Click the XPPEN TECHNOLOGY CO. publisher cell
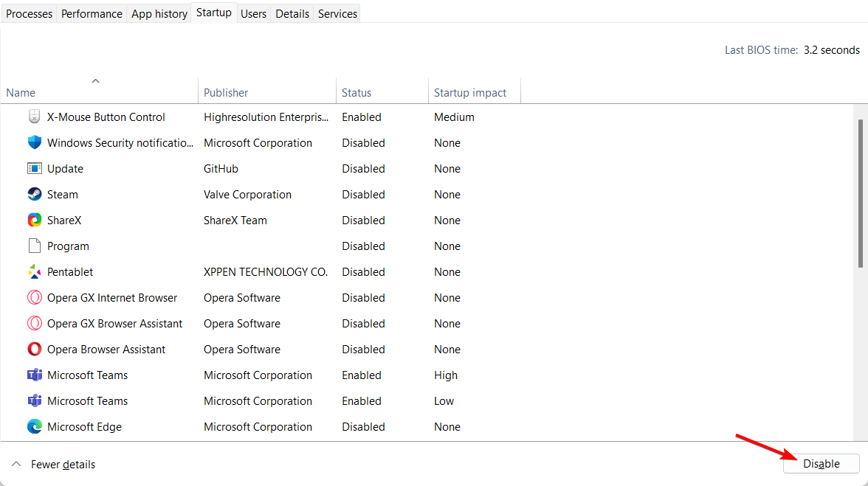868x486 pixels. (x=266, y=272)
